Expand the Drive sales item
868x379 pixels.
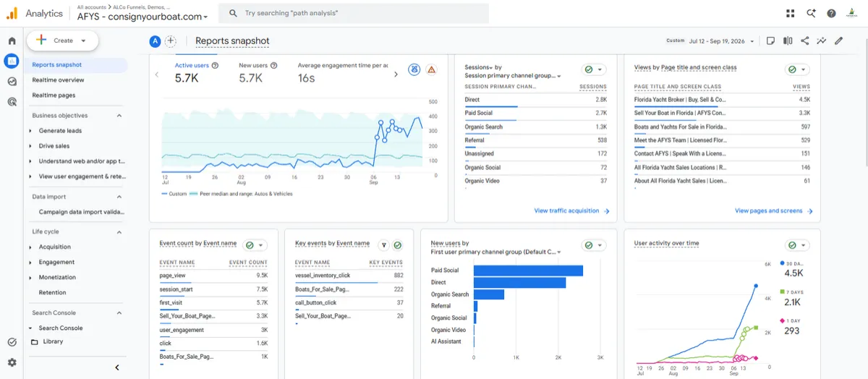[30, 146]
